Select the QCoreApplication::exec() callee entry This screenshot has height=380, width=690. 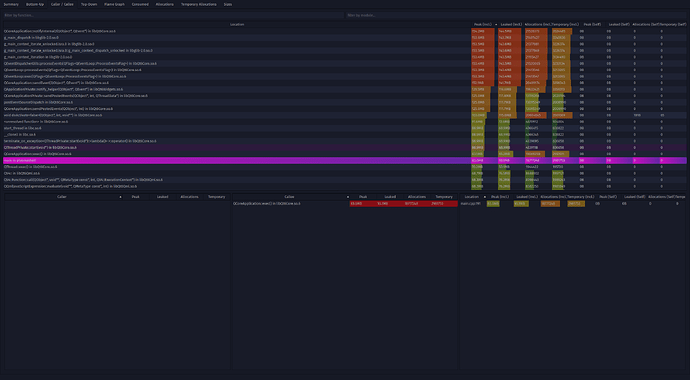(x=345, y=204)
